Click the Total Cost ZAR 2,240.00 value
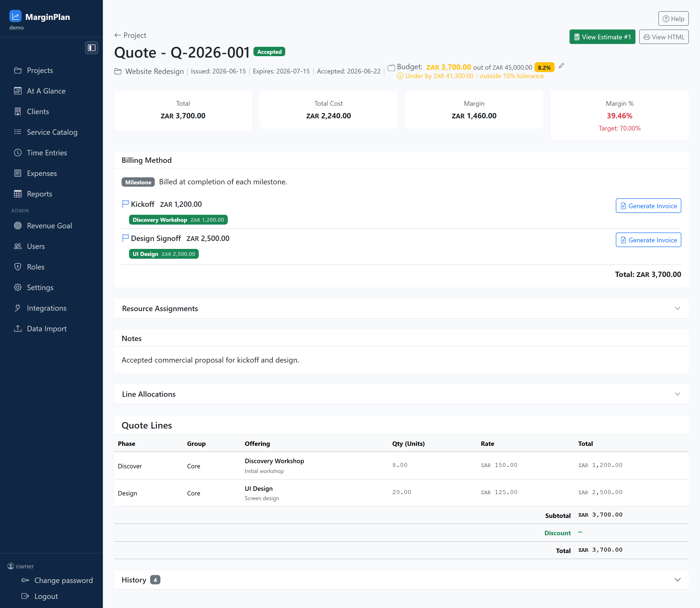 (x=328, y=116)
